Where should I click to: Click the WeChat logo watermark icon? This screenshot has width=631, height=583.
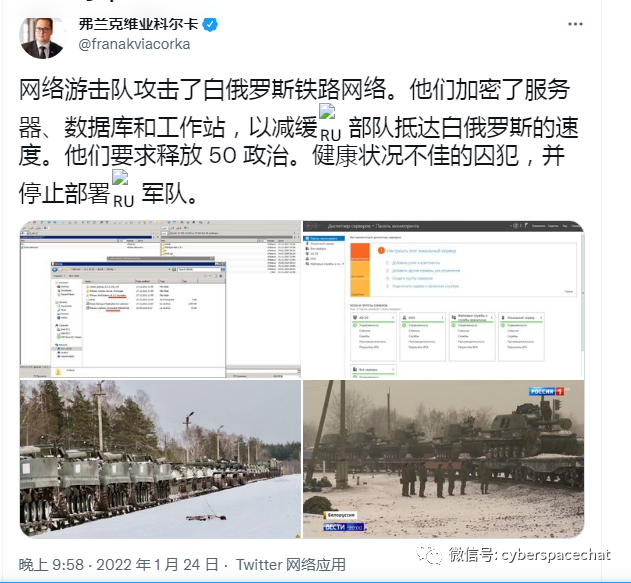429,555
